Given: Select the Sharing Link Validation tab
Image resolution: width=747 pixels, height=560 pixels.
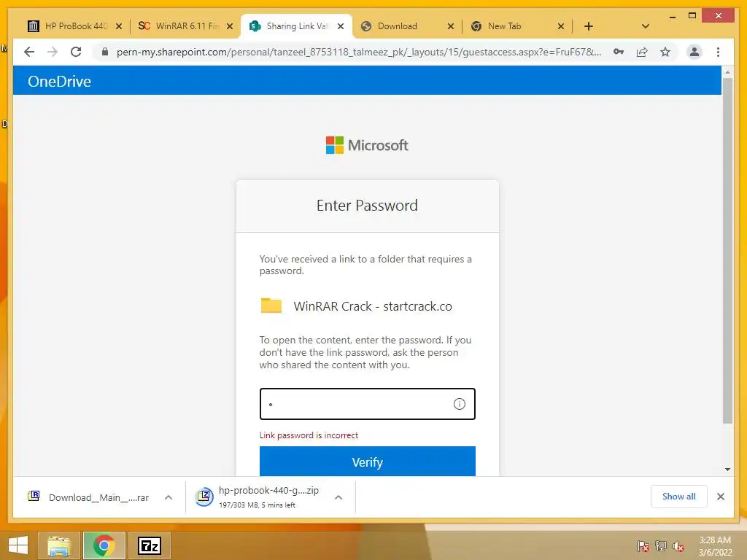Looking at the screenshot, I should tap(296, 26).
